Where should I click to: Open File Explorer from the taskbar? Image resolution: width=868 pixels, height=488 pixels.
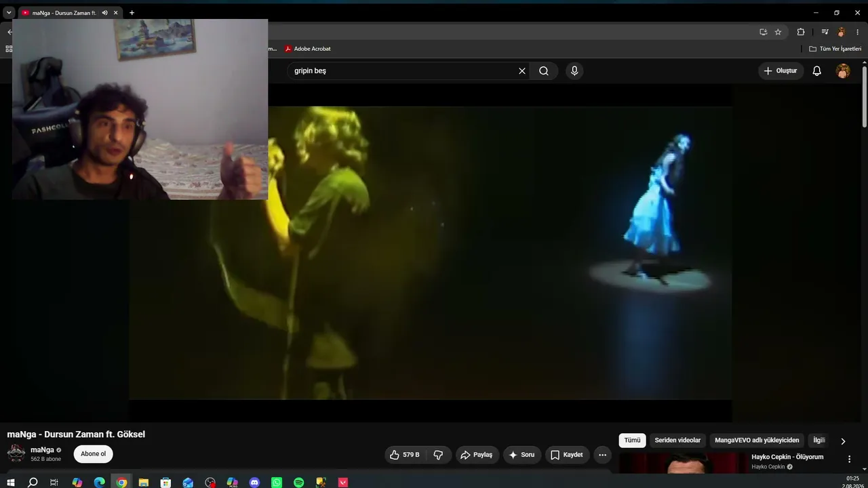tap(144, 483)
